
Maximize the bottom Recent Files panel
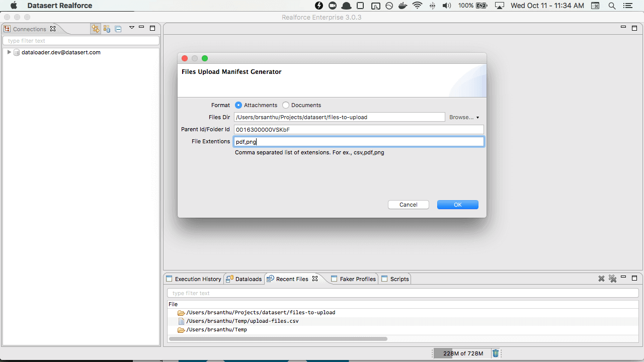(x=634, y=278)
